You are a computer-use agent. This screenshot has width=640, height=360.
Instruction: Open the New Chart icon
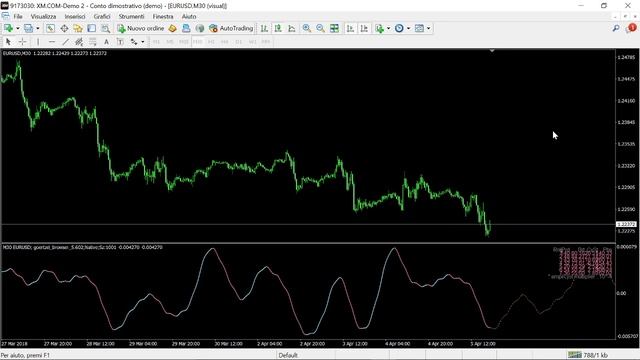click(8, 28)
